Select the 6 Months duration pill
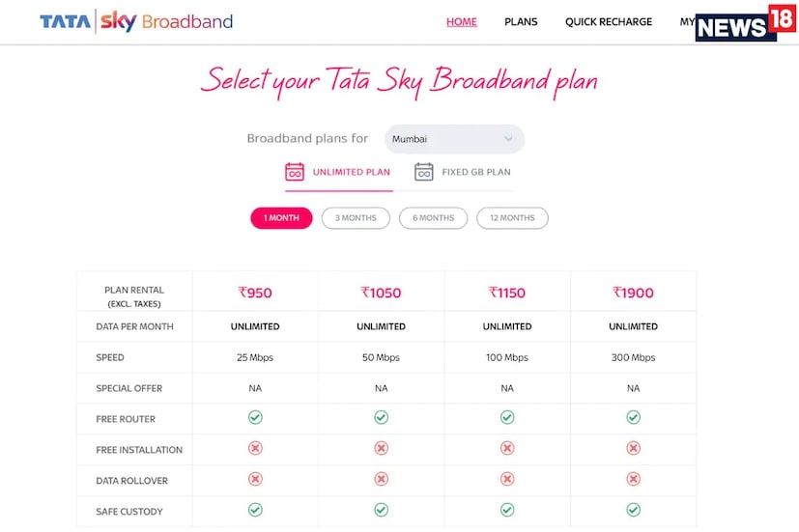The height and width of the screenshot is (532, 799). coord(433,218)
